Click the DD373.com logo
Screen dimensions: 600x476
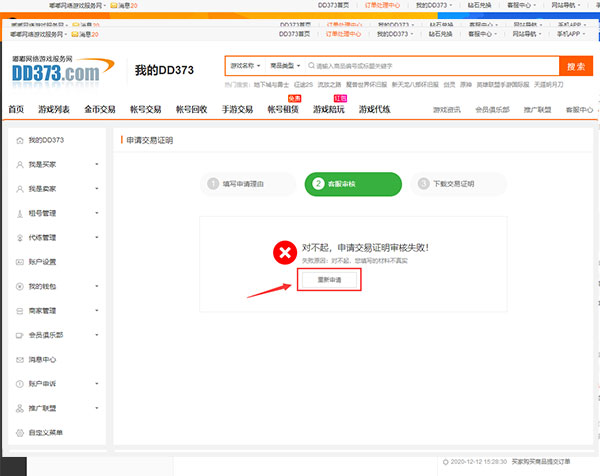point(55,72)
